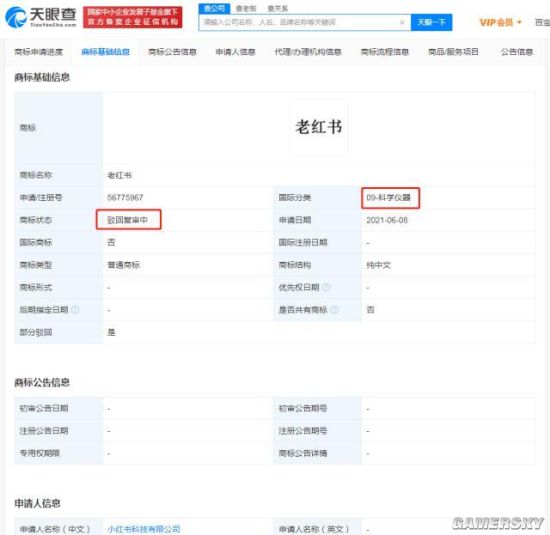Click the 申请人名称（英文） label
This screenshot has width=550, height=535.
click(x=314, y=529)
